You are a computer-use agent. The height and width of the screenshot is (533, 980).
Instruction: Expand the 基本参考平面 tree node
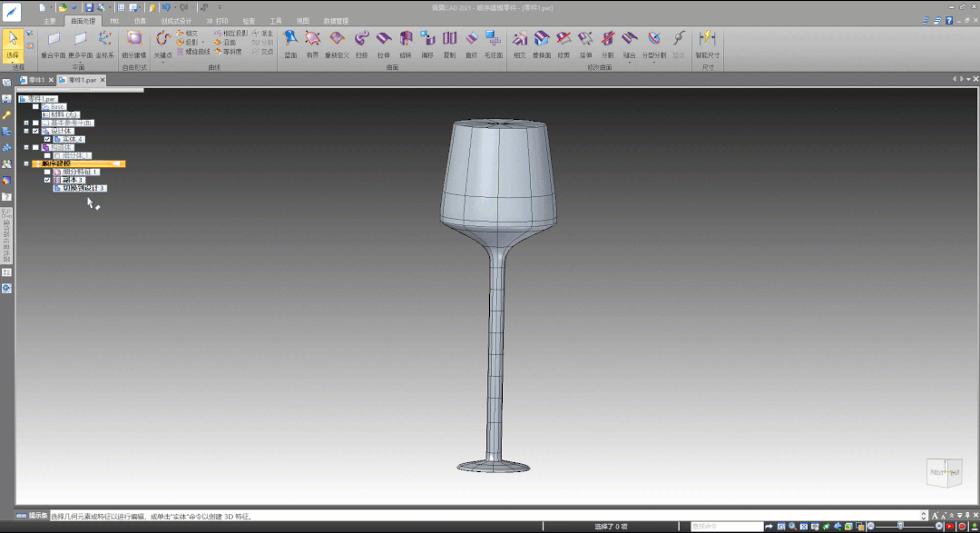[x=26, y=123]
